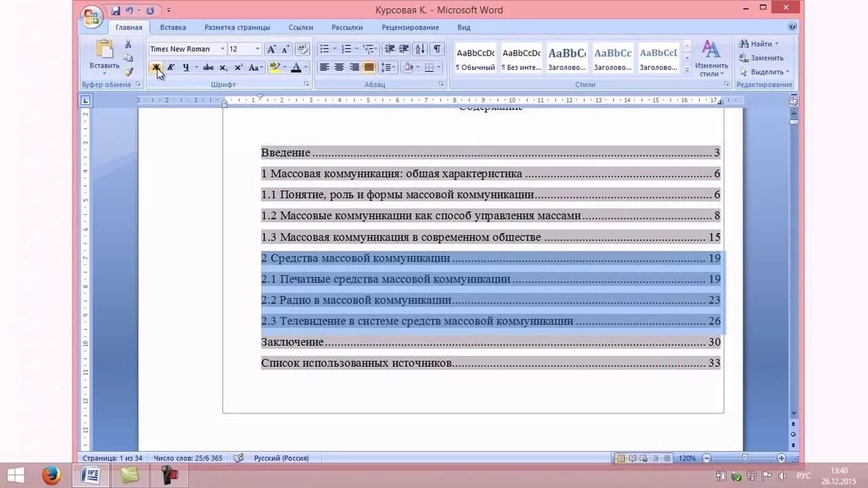Open numbering list dropdown

coord(357,49)
